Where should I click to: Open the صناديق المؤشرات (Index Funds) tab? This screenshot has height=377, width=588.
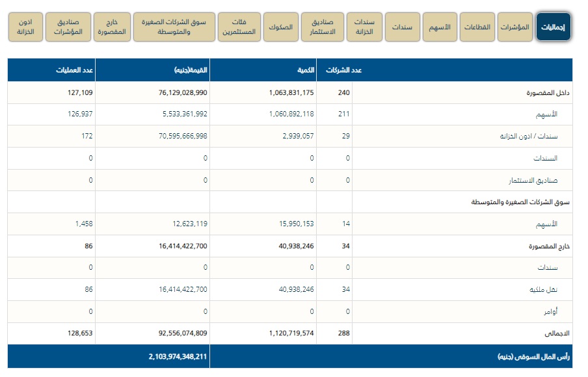pyautogui.click(x=68, y=27)
